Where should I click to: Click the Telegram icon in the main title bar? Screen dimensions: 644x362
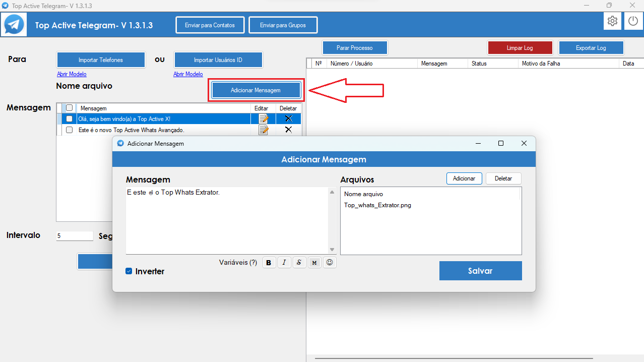click(x=5, y=6)
